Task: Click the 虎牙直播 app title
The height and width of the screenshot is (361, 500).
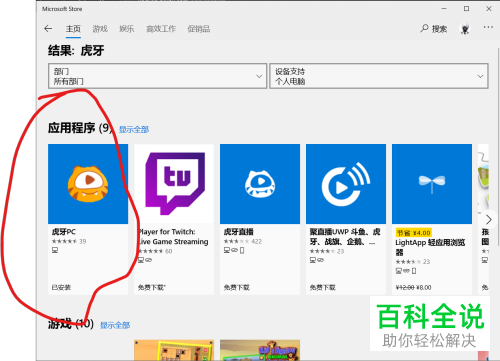Action: (x=239, y=232)
